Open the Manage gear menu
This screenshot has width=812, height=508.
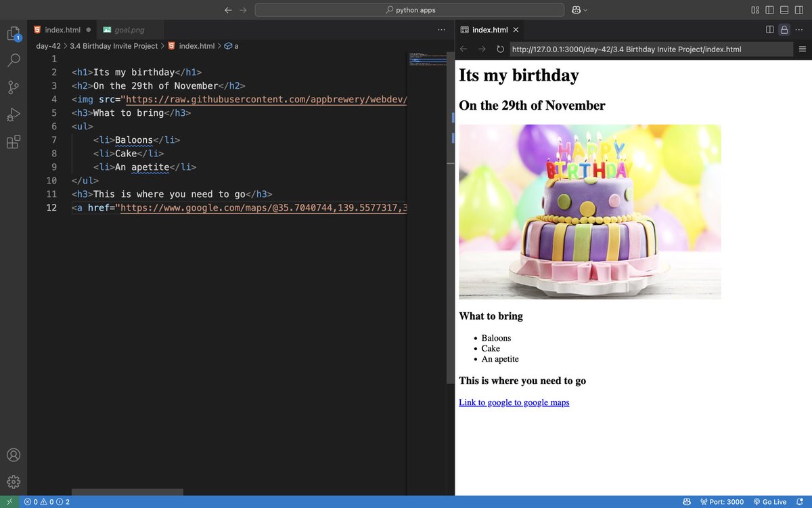(14, 482)
